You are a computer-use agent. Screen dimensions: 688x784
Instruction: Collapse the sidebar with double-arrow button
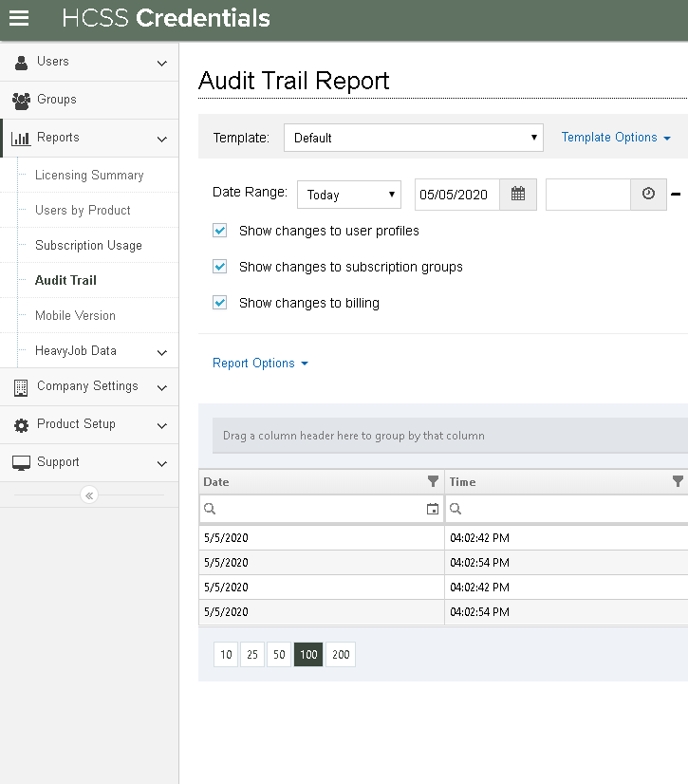point(89,495)
